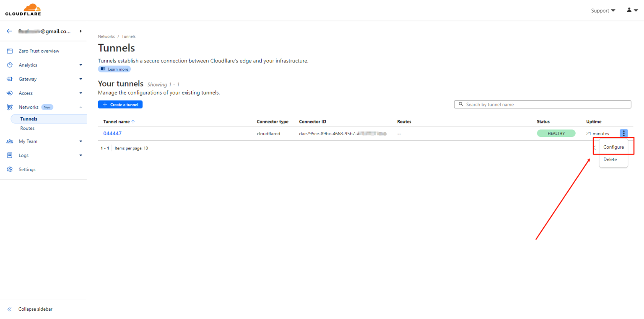Click the Cloudflare logo
Screen dimensions: 644x319
pos(23,10)
